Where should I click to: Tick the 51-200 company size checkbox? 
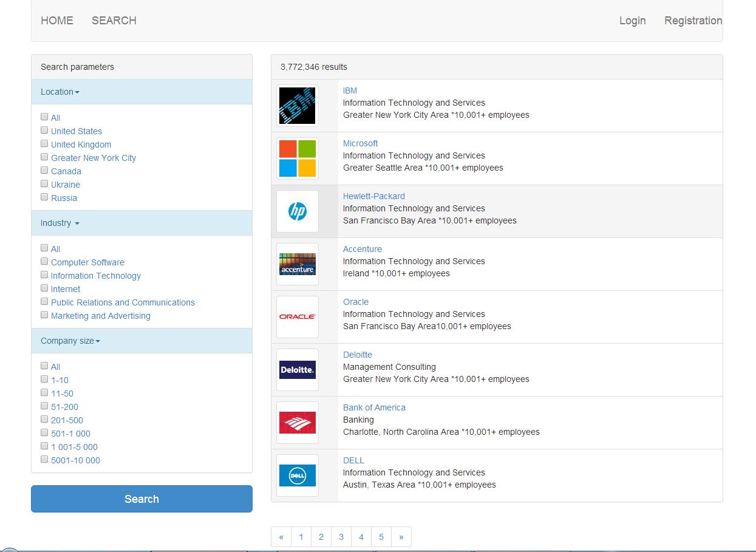(x=44, y=406)
